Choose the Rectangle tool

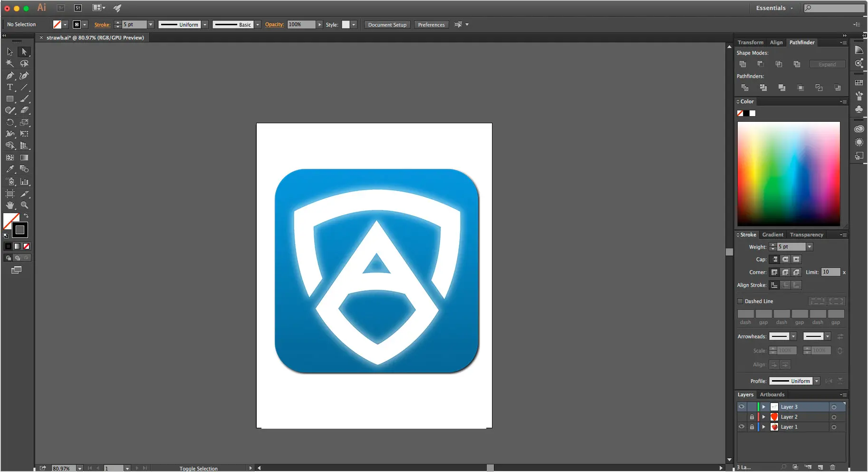[10, 98]
